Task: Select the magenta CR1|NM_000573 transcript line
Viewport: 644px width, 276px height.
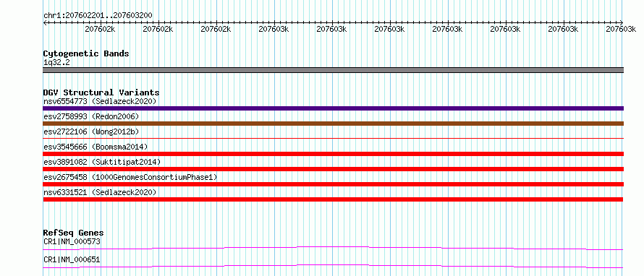Action: pos(333,248)
